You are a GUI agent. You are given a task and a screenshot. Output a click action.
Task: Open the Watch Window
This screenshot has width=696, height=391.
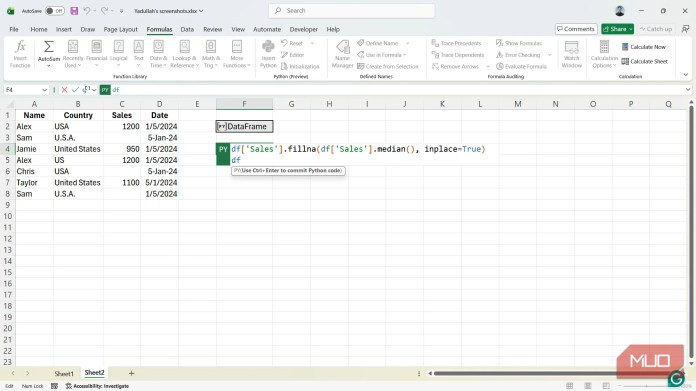pos(571,54)
